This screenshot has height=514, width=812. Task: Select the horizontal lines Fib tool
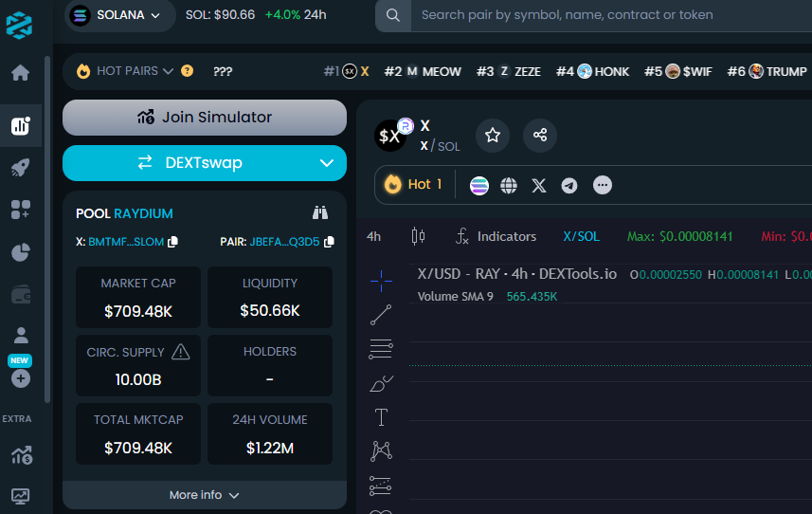(381, 349)
